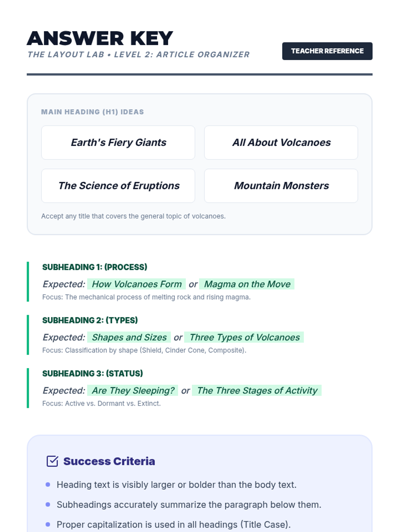Click the Subheading 2: (Types) label
This screenshot has width=399, height=532.
(90, 320)
